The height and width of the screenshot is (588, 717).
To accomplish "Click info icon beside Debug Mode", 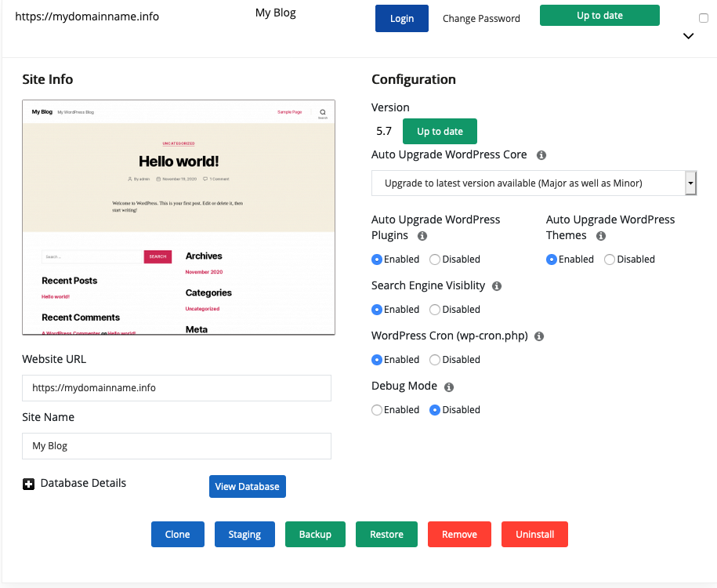I will 449,387.
